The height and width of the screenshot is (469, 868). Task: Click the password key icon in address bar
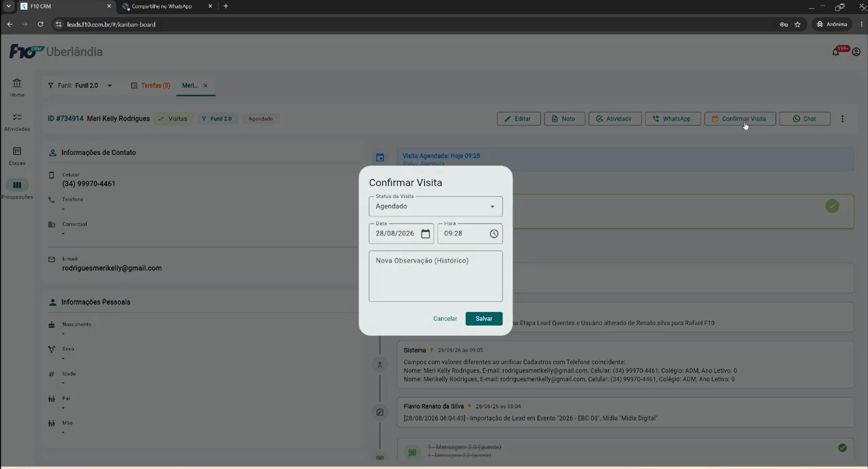(784, 24)
